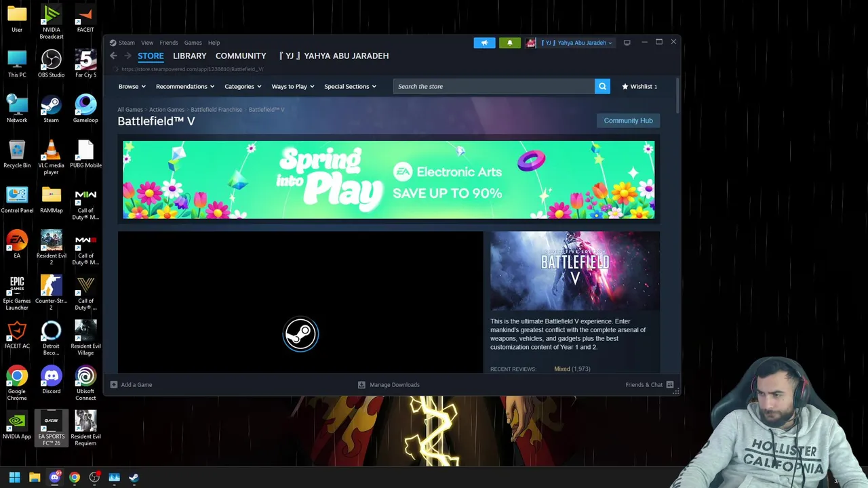Open the Help menu
868x488 pixels.
pos(214,43)
